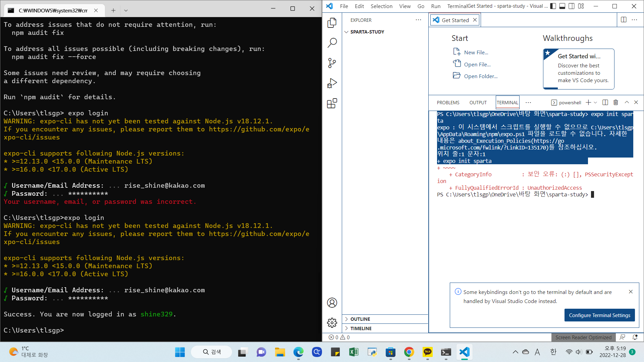644x362 pixels.
Task: Toggle the secondary side bar layout button
Action: coord(572,6)
